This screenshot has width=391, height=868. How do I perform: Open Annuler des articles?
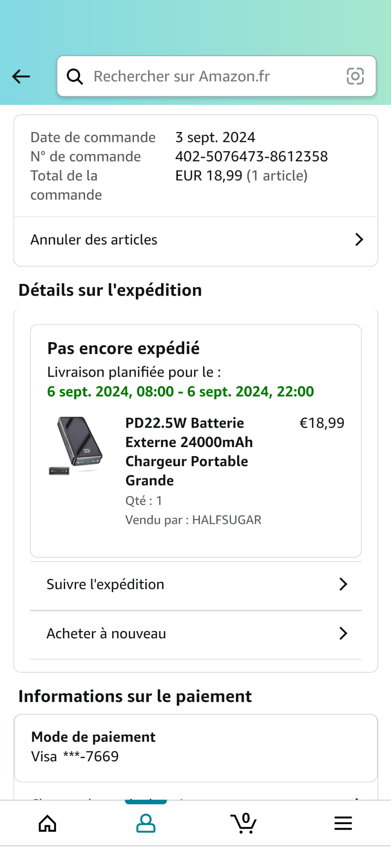pyautogui.click(x=94, y=240)
